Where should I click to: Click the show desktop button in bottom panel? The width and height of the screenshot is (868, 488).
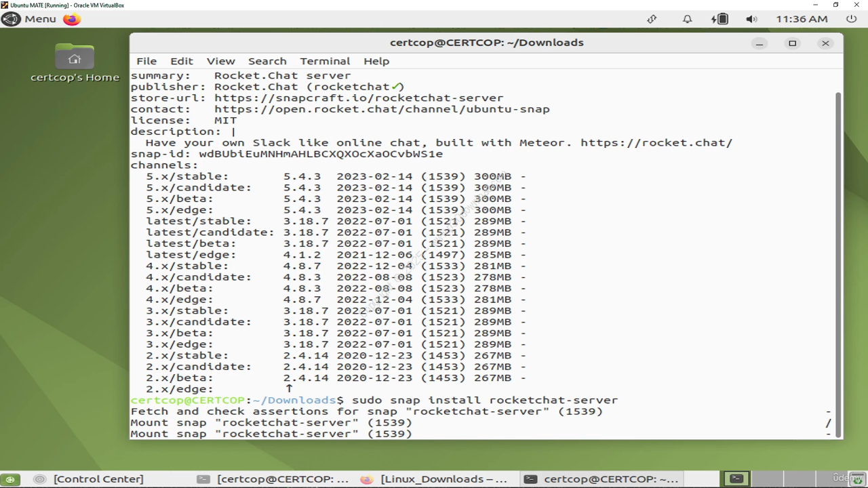(x=10, y=479)
